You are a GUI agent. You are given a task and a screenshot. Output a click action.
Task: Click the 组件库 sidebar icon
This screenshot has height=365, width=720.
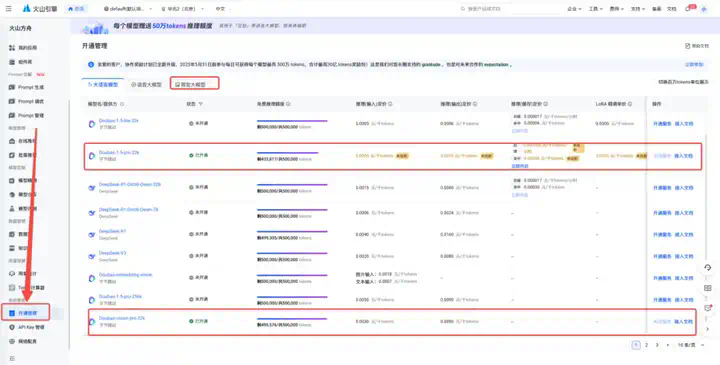[12, 62]
